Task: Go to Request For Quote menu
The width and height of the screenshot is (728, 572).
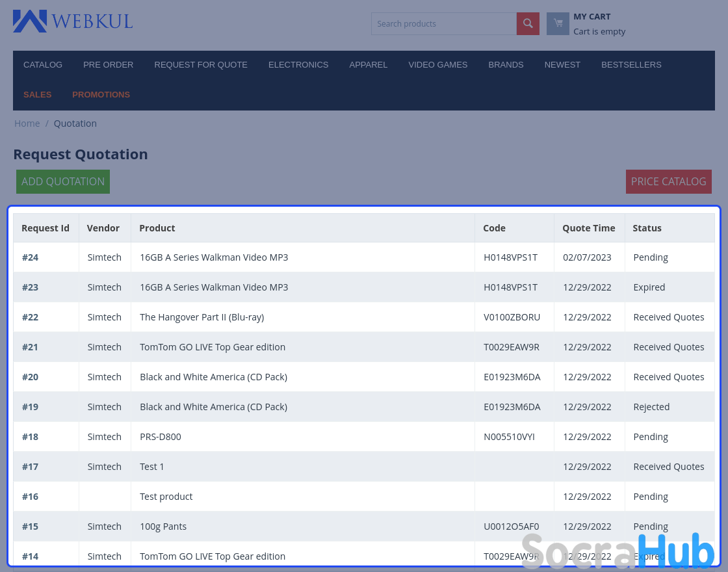Action: click(201, 65)
